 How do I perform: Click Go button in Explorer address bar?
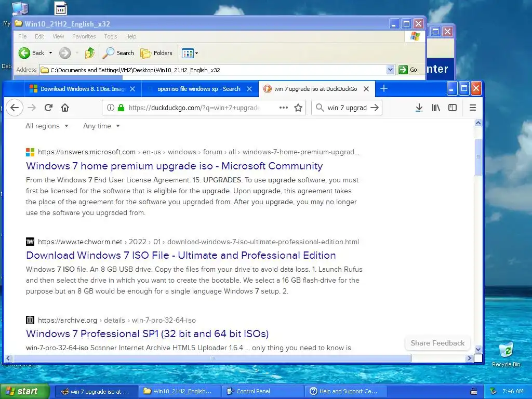click(x=408, y=70)
